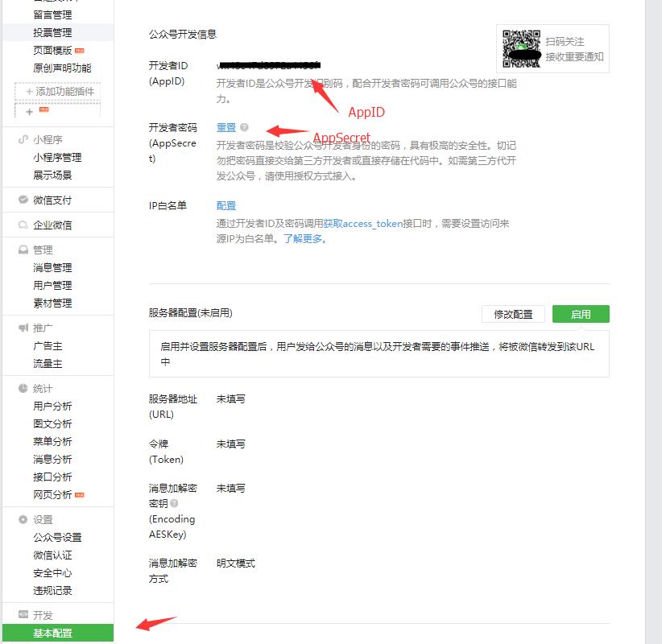Click the 修改配置 button
This screenshot has width=662, height=644.
click(513, 315)
